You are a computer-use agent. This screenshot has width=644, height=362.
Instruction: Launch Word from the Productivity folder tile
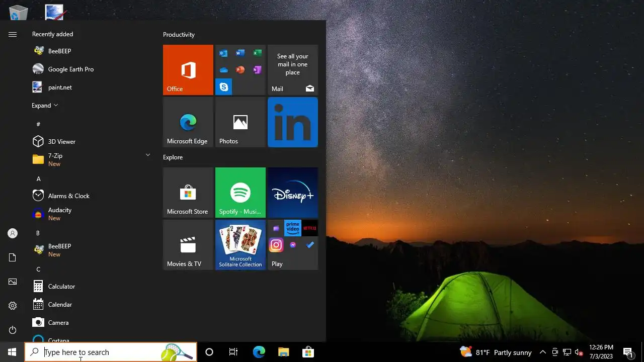(240, 53)
